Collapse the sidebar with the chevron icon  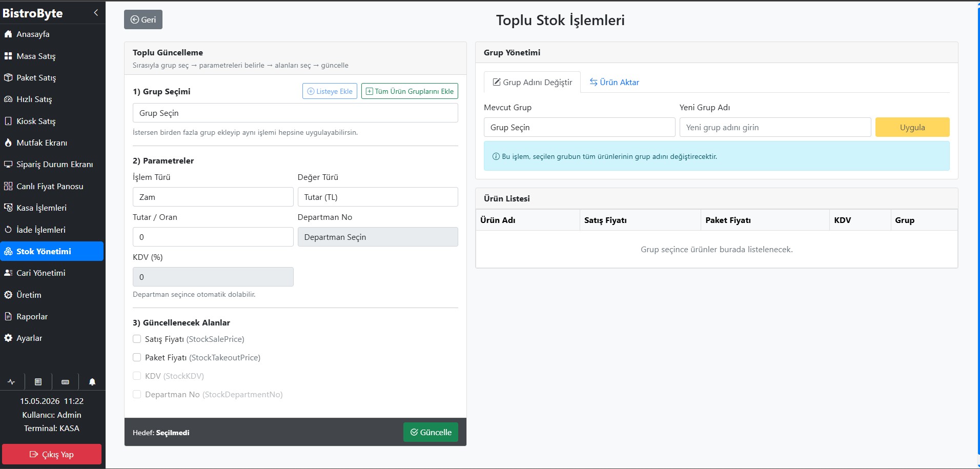click(96, 13)
